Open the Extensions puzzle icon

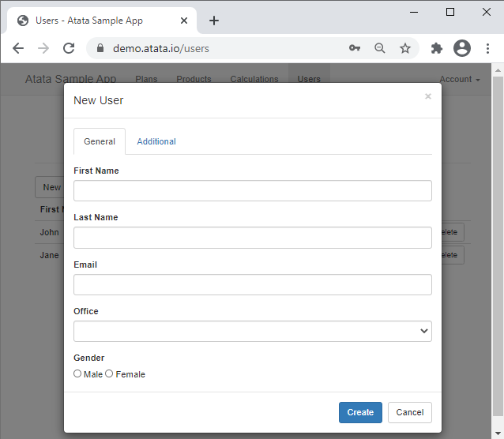click(437, 48)
